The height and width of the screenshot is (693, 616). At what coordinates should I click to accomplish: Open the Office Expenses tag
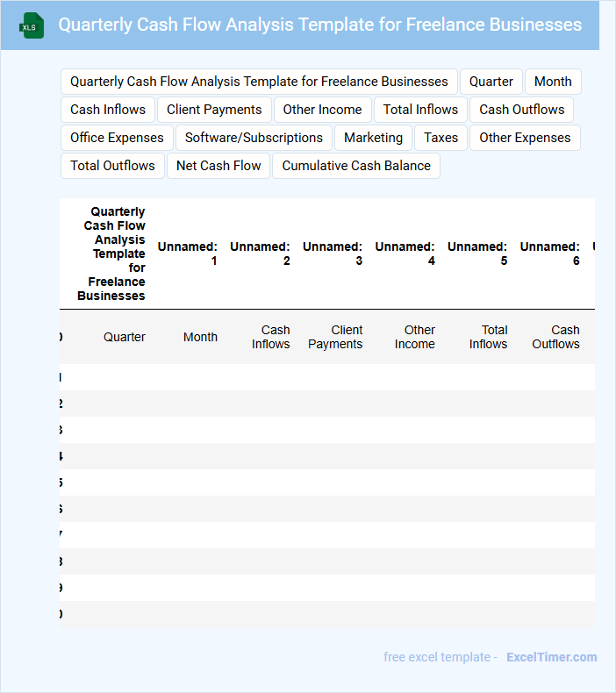click(117, 138)
